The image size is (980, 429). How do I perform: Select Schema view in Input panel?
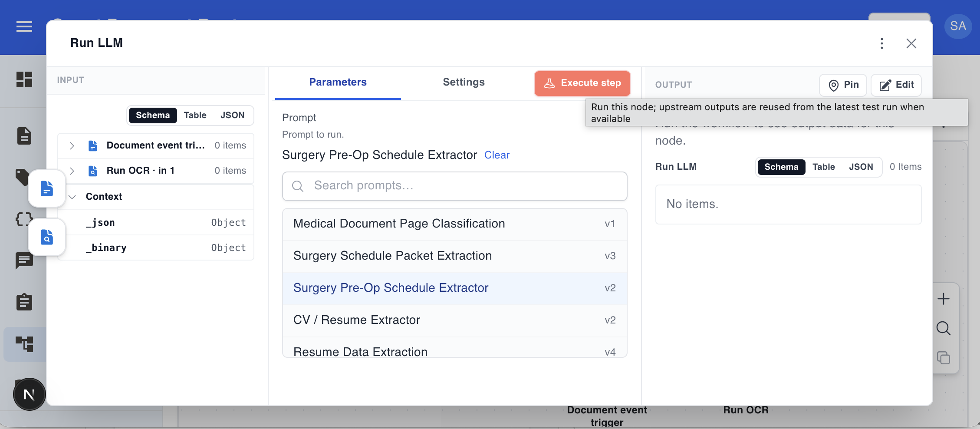[153, 115]
